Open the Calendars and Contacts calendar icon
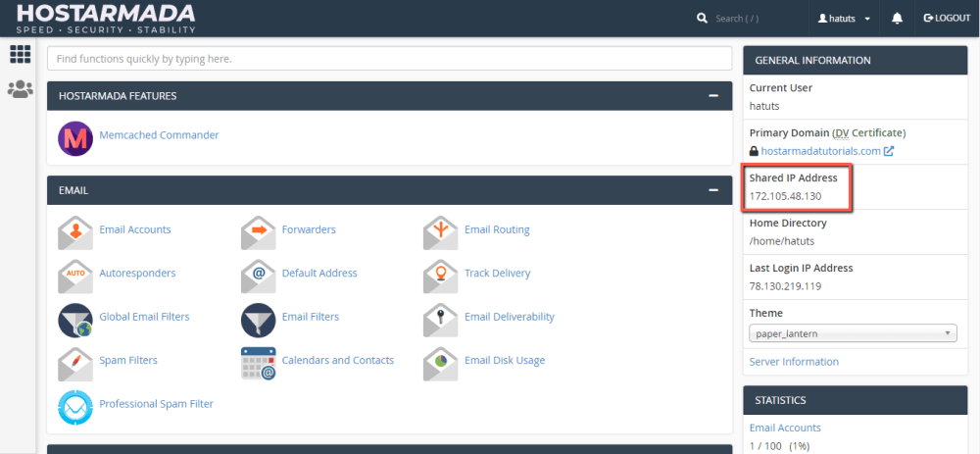 pyautogui.click(x=258, y=364)
